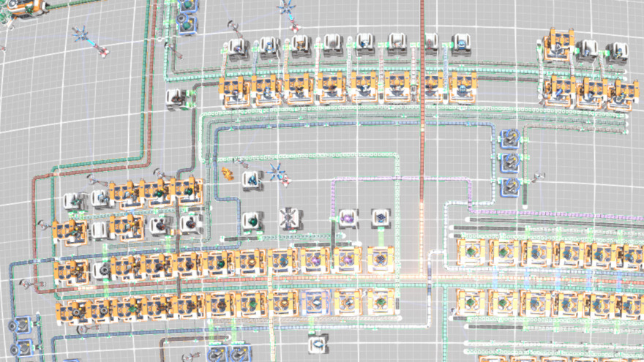Select the isolated white storage box beside the dark belt
The height and width of the screenshot is (362, 644).
click(176, 98)
